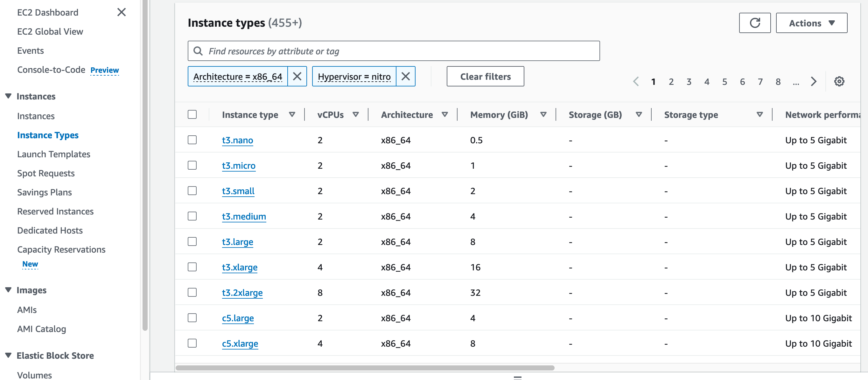
Task: Collapse the Images sidebar section
Action: 8,290
